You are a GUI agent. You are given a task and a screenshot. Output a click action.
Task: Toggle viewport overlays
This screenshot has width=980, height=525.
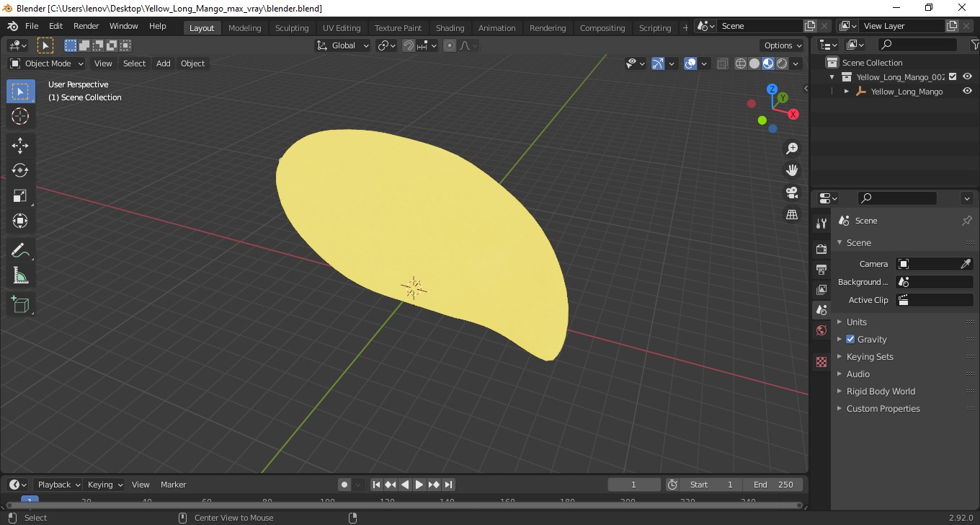(x=690, y=63)
